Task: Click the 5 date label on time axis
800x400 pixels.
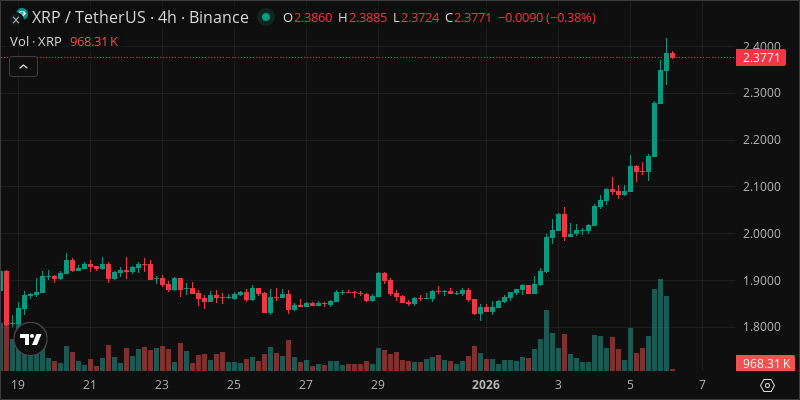Action: (630, 384)
